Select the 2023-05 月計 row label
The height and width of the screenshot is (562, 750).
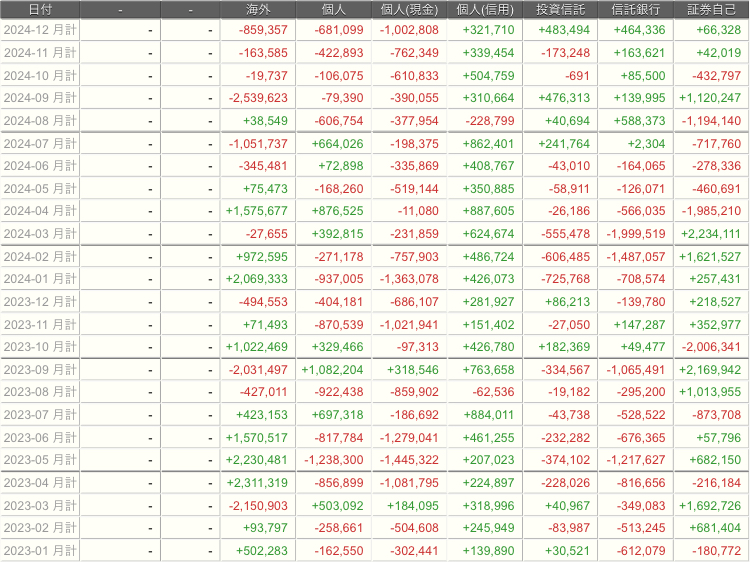(x=40, y=460)
